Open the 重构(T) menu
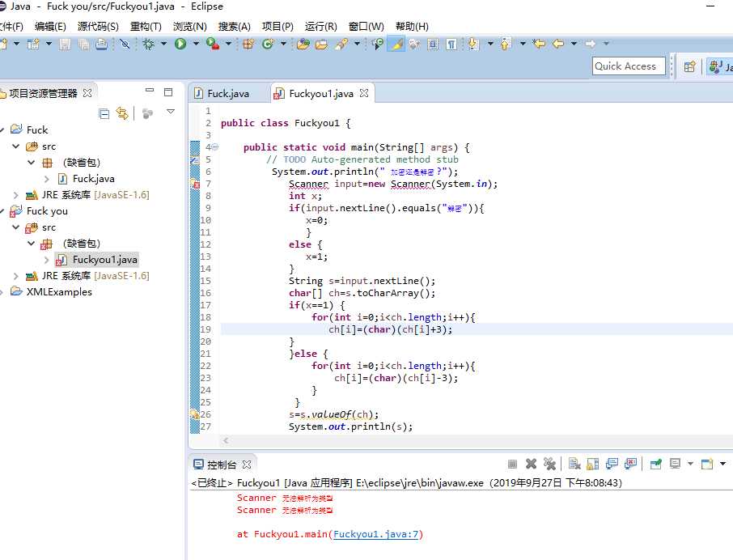The image size is (733, 560). (x=146, y=27)
